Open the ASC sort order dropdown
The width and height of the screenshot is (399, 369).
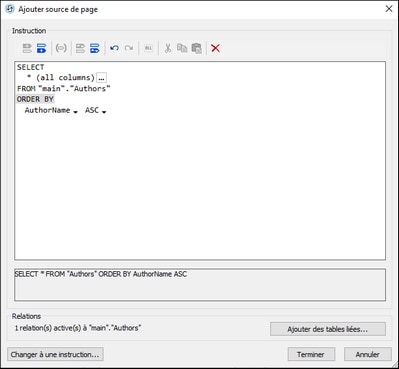pos(104,112)
